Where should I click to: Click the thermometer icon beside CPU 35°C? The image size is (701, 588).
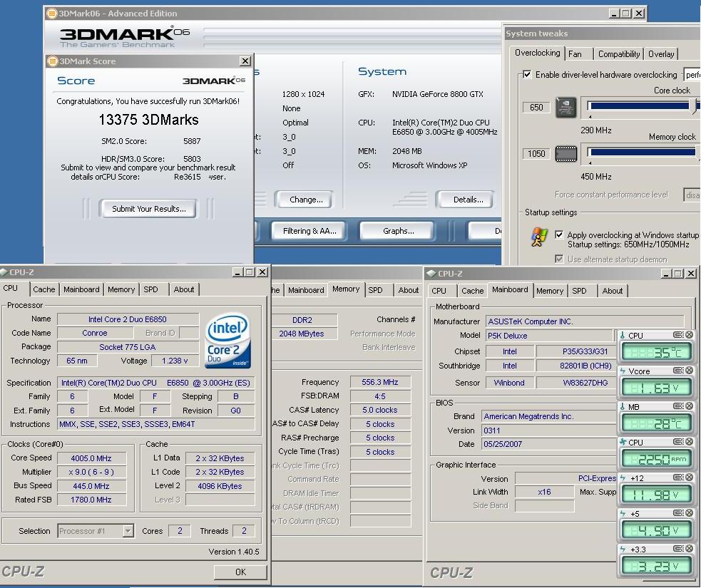coord(623,335)
